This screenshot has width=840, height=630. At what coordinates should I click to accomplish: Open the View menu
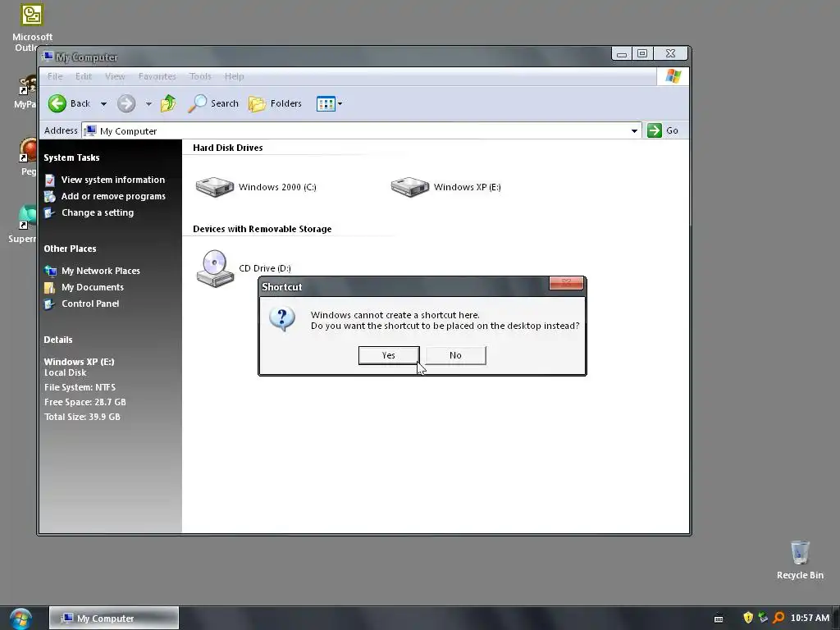click(115, 76)
